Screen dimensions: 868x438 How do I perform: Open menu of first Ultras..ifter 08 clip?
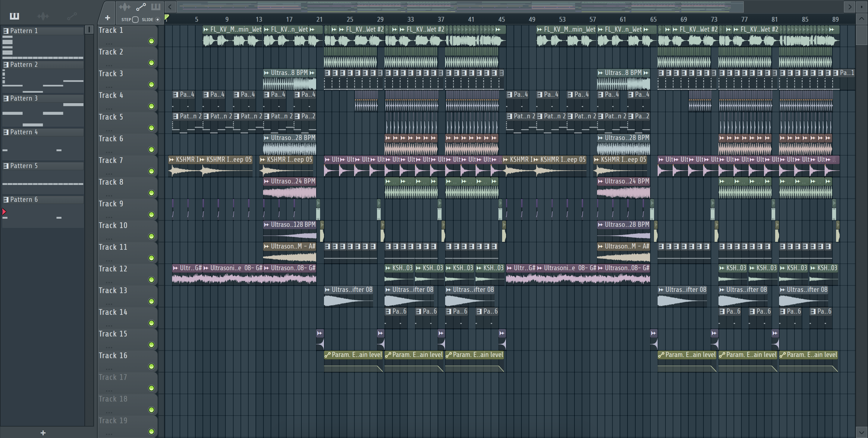coord(327,289)
